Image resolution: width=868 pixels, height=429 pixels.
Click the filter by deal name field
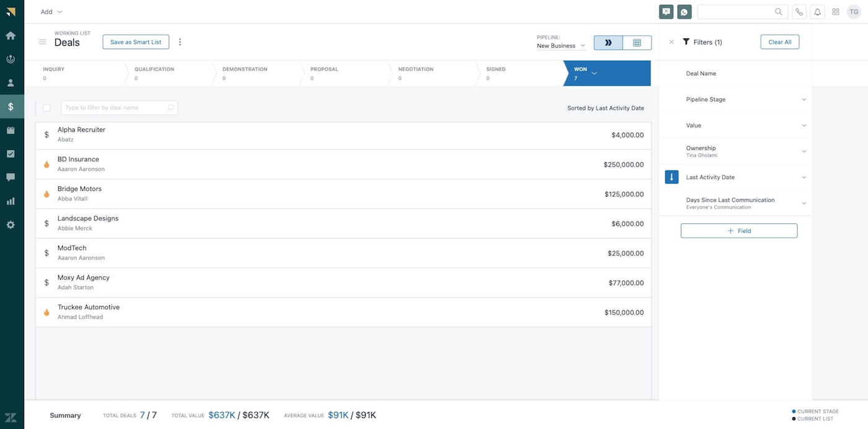pyautogui.click(x=115, y=108)
